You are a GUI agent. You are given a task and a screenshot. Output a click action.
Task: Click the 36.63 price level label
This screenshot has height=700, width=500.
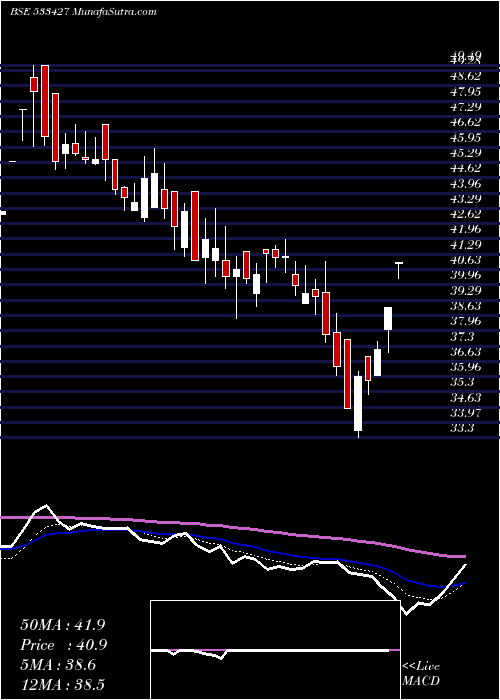(x=466, y=351)
